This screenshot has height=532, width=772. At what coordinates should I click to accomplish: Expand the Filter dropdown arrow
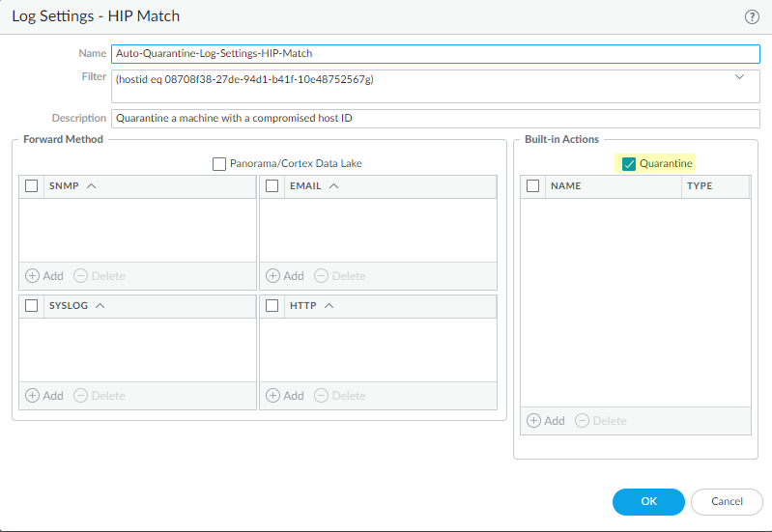coord(740,76)
